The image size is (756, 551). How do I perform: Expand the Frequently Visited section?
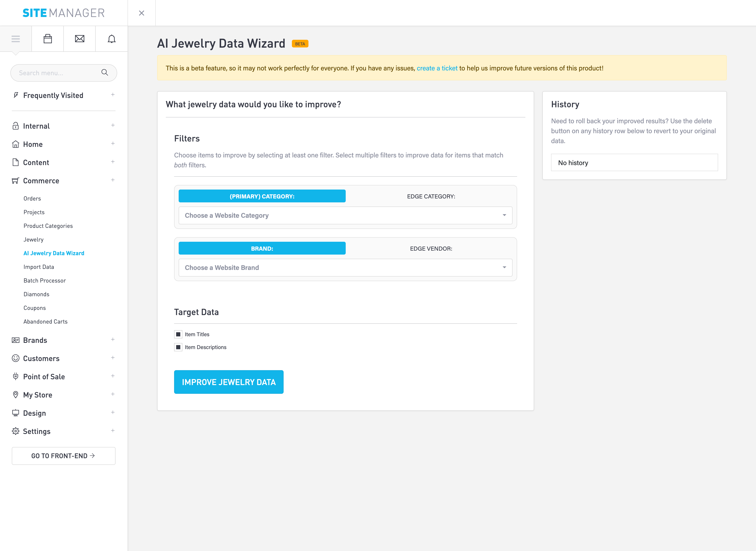coord(113,95)
